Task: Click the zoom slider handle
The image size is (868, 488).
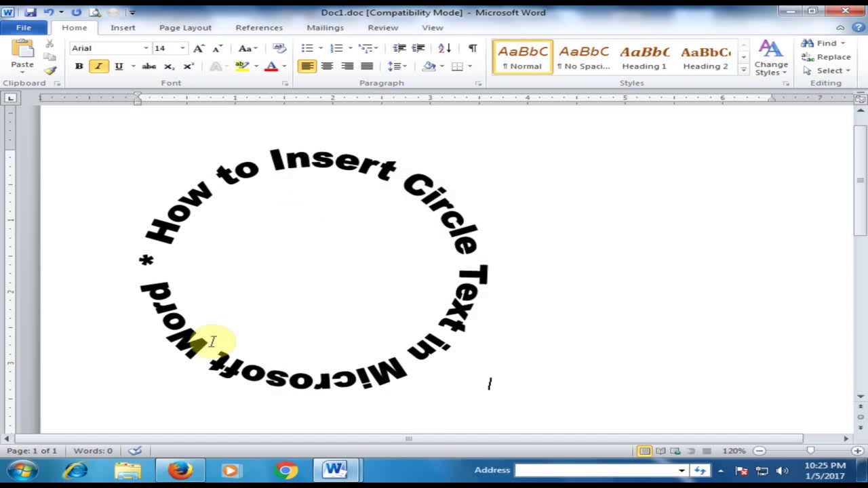Action: pyautogui.click(x=810, y=451)
